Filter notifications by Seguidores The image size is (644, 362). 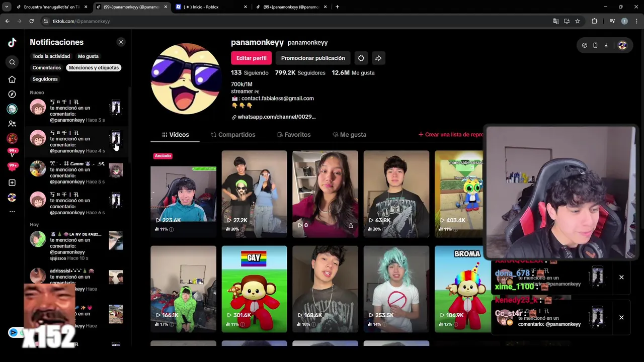coord(45,79)
